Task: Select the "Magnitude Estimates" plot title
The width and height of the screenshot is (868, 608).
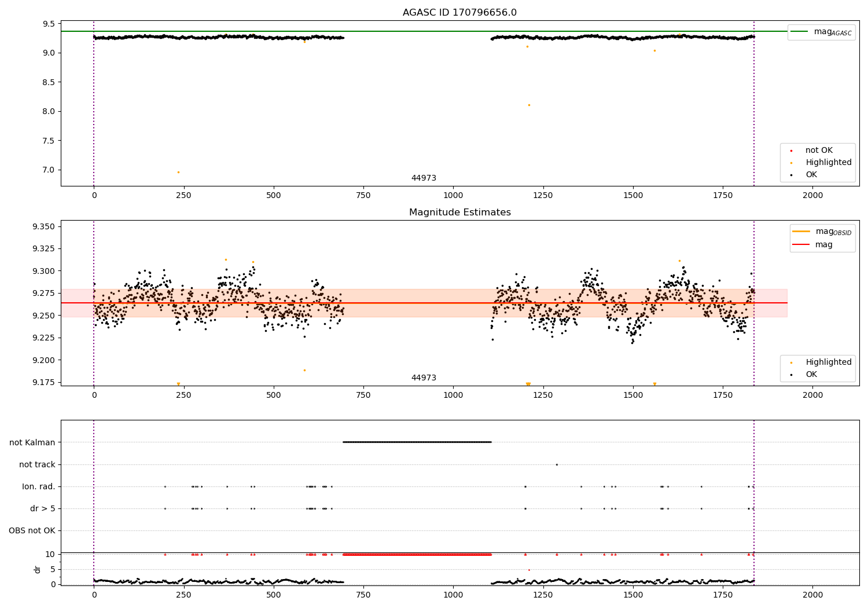Action: [459, 213]
